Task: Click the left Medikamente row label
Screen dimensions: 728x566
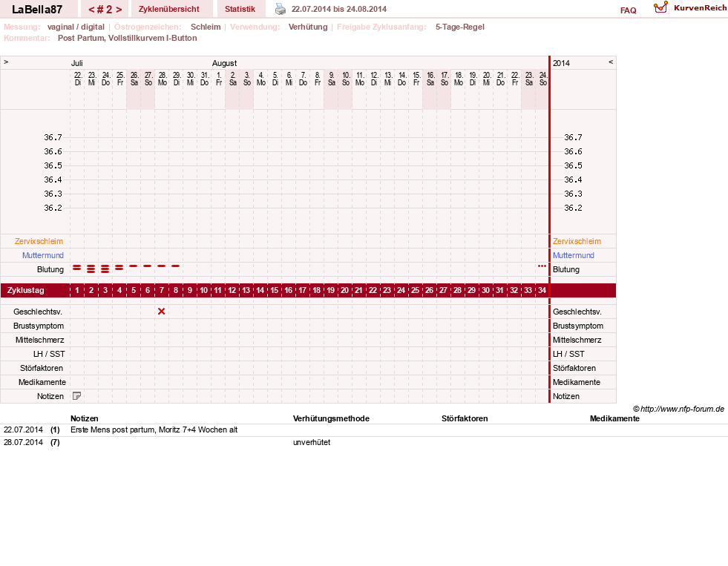Action: coord(42,382)
